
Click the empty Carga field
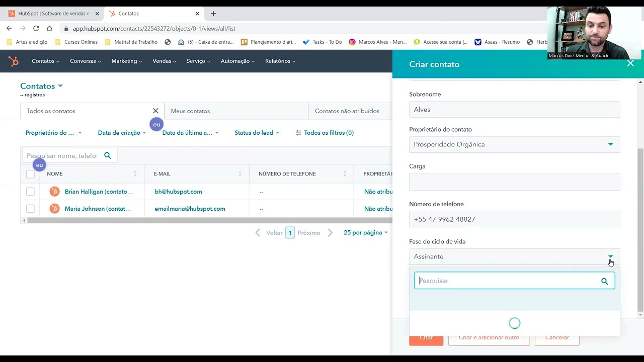[x=514, y=182]
